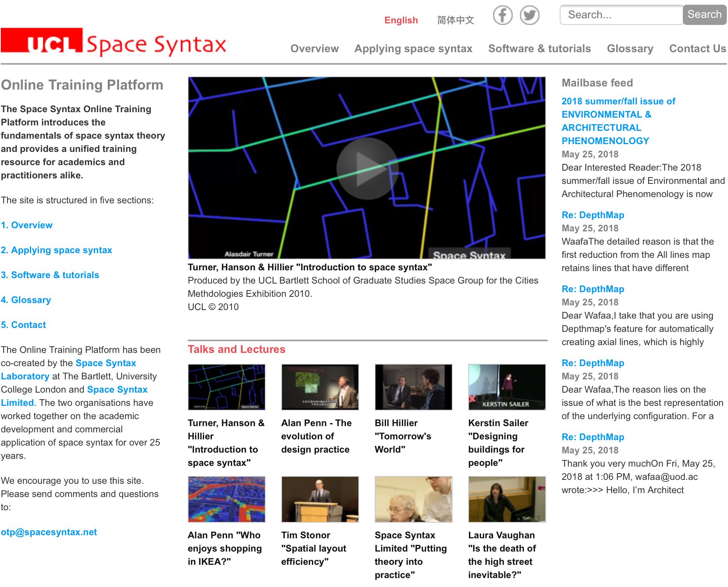Open 'Kerstin Sailer "Designing buildings for people"' title
The image size is (728, 587).
pos(498,443)
